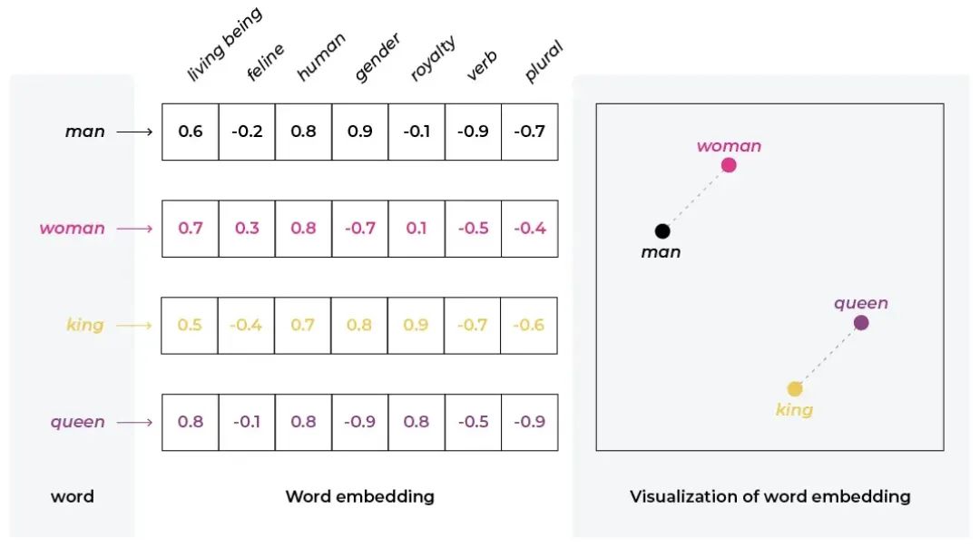Click the yellow arrow beside king

tap(135, 325)
